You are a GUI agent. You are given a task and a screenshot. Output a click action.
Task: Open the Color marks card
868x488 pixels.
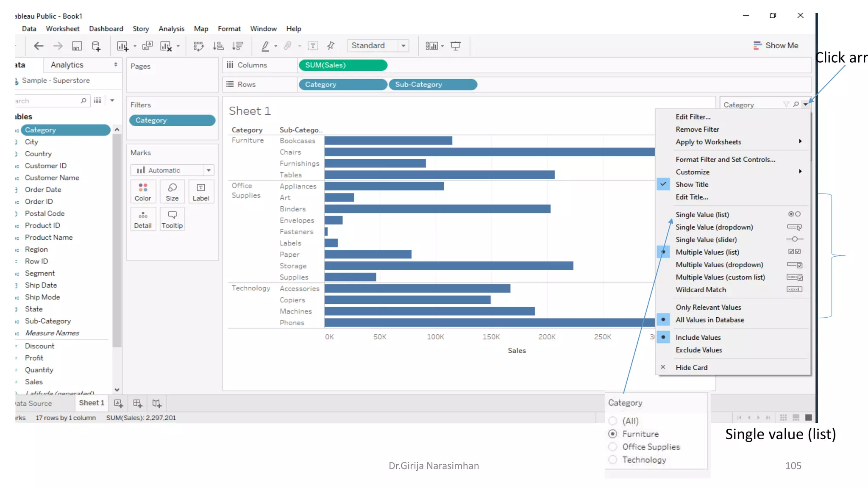tap(143, 191)
